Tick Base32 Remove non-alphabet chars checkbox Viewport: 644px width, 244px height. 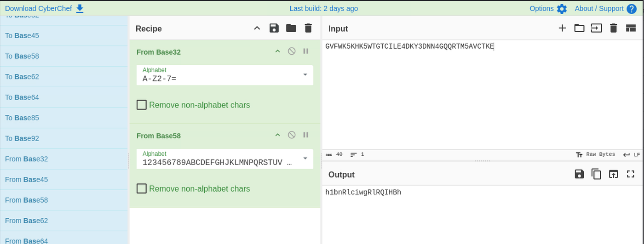click(x=142, y=105)
